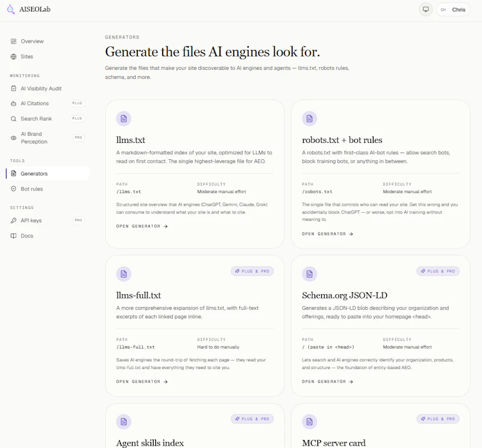
Task: Click PLUS & PRO badge on llms-full.txt card
Action: 252,271
